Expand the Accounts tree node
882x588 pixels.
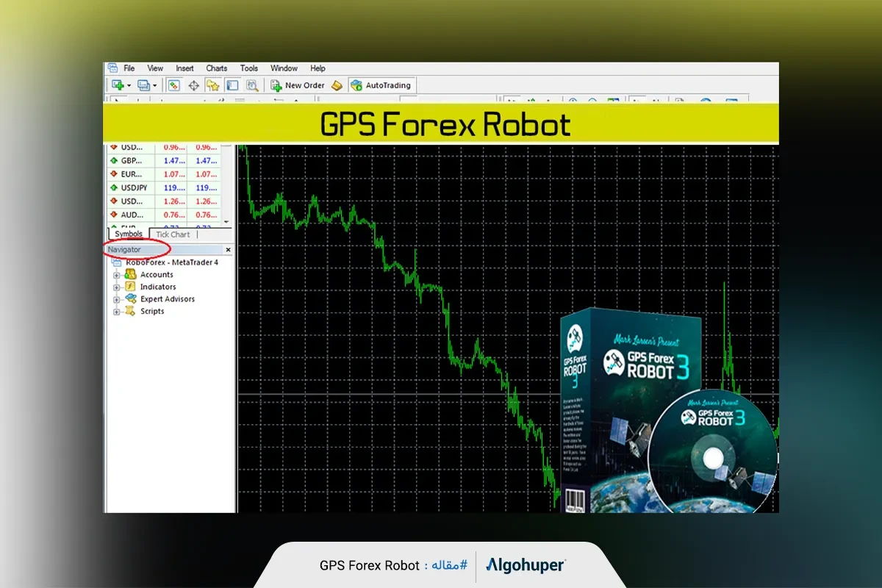coord(116,275)
